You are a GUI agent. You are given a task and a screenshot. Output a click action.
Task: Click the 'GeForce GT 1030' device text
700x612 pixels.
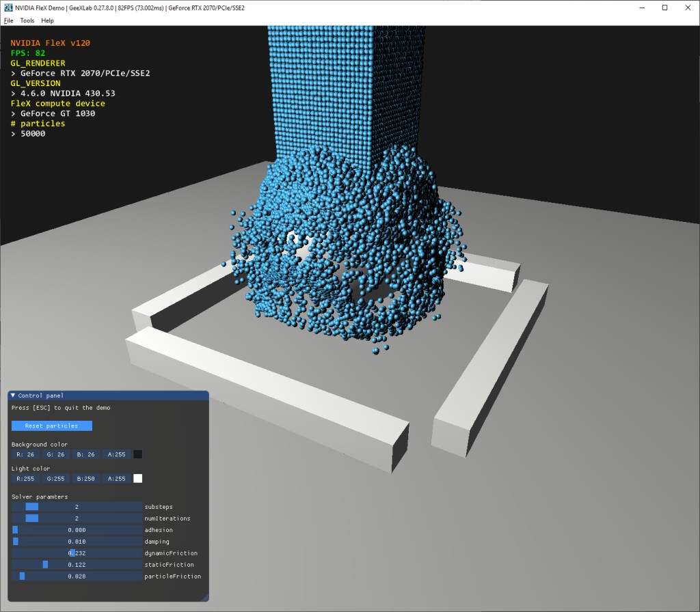coord(57,113)
